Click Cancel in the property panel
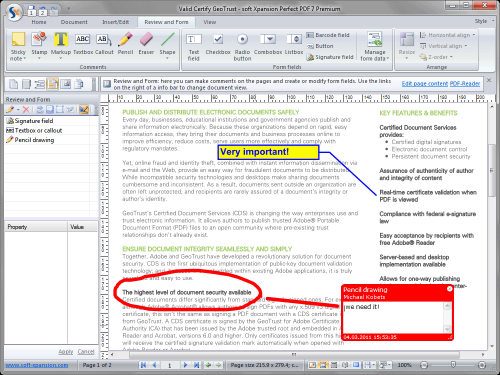The height and width of the screenshot is (375, 500). (x=86, y=352)
